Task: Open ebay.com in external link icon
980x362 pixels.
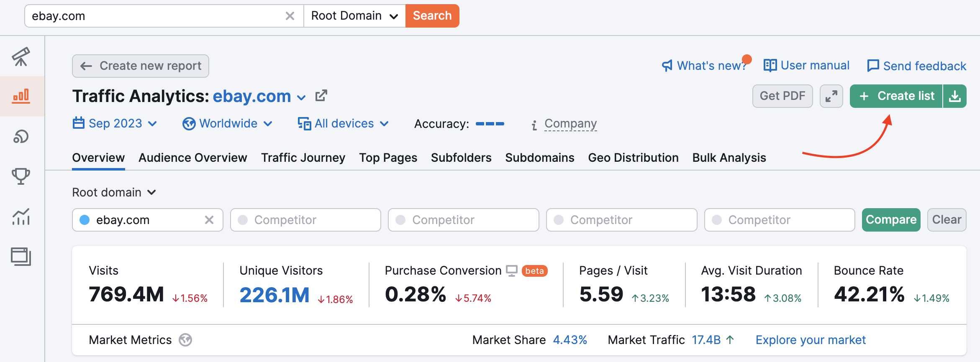Action: (x=321, y=96)
